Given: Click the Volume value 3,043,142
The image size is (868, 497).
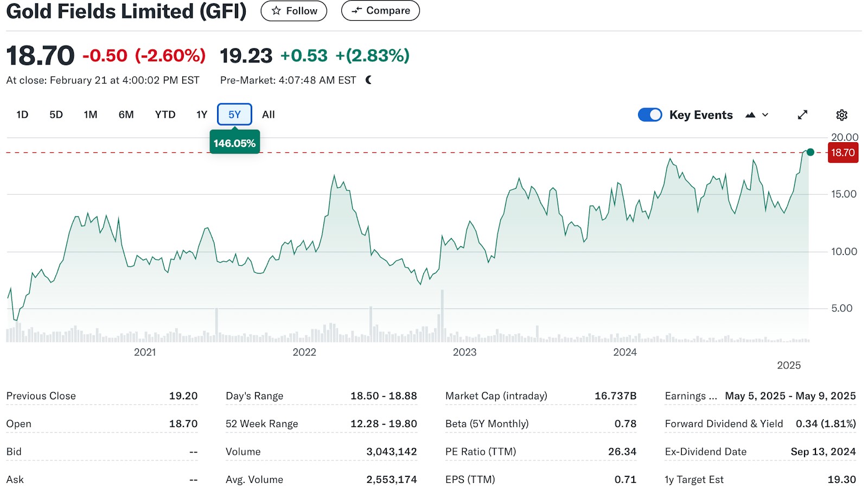Looking at the screenshot, I should click(x=392, y=451).
